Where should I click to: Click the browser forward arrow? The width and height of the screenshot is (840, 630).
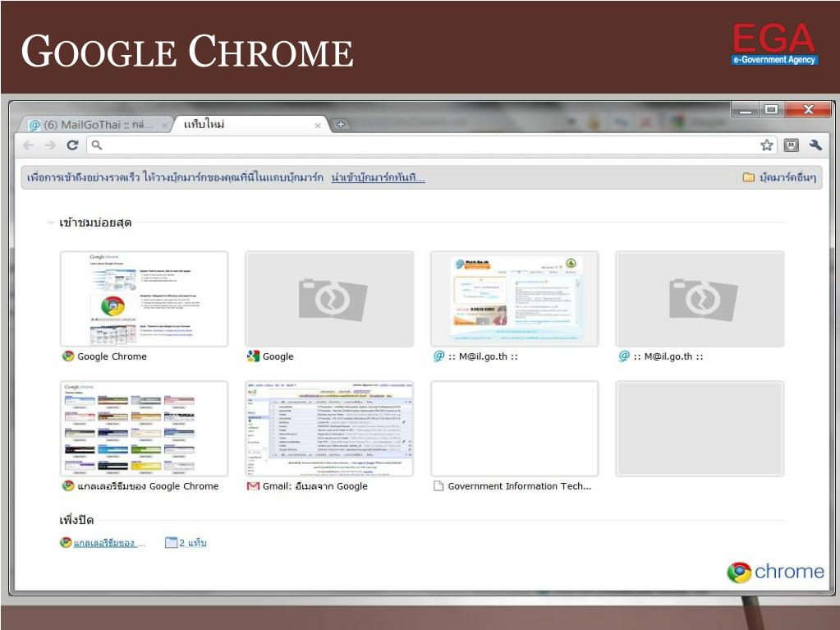tap(50, 145)
